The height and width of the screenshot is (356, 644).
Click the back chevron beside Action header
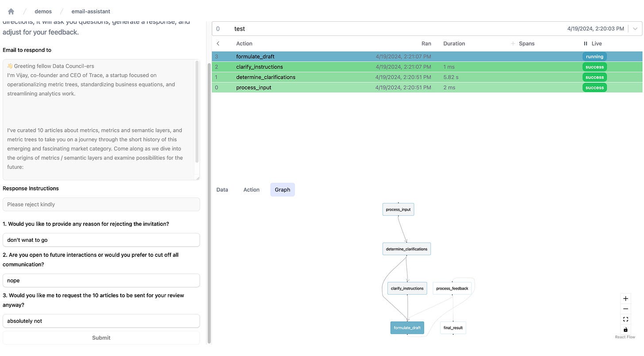click(x=218, y=43)
